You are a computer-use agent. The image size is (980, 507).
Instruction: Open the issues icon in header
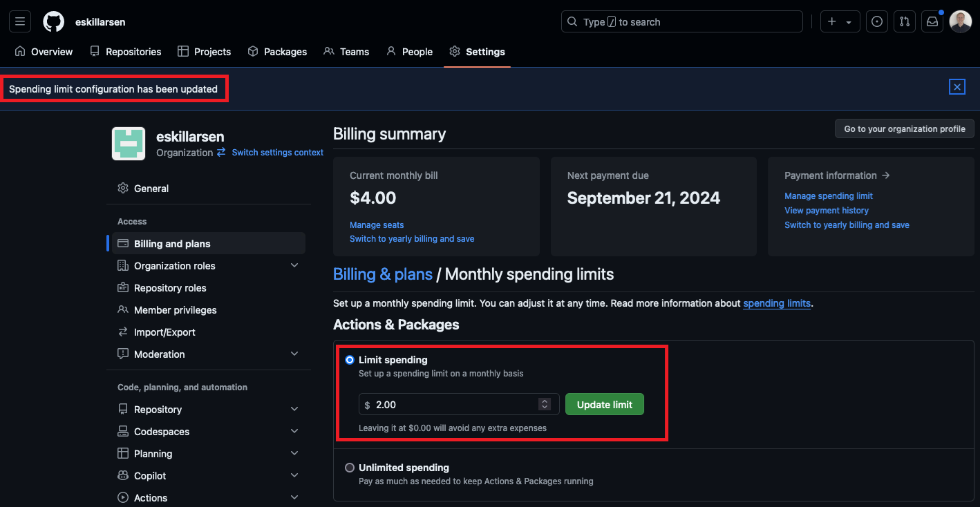click(877, 21)
